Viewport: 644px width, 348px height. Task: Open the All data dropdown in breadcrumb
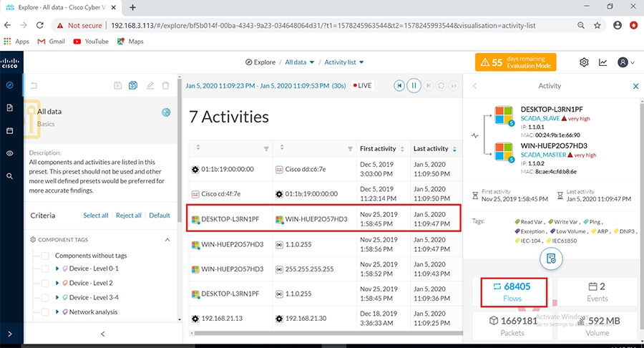click(299, 62)
